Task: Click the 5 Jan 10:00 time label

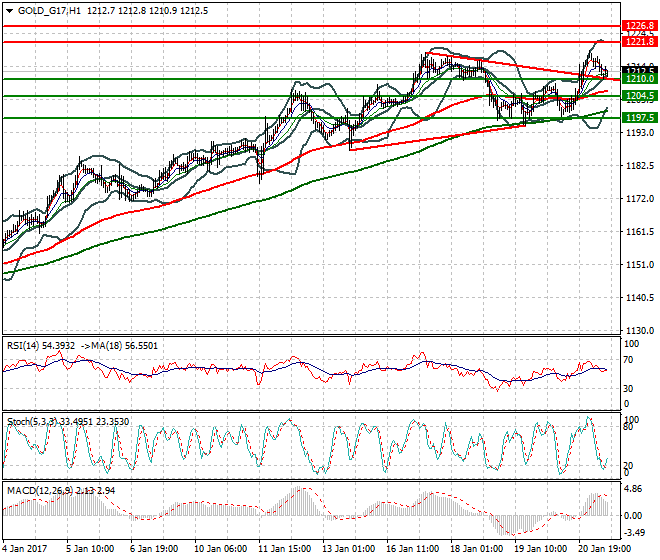Action: 90,549
